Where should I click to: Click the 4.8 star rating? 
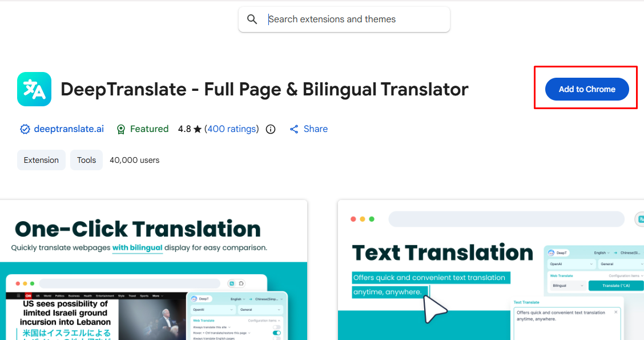point(190,129)
